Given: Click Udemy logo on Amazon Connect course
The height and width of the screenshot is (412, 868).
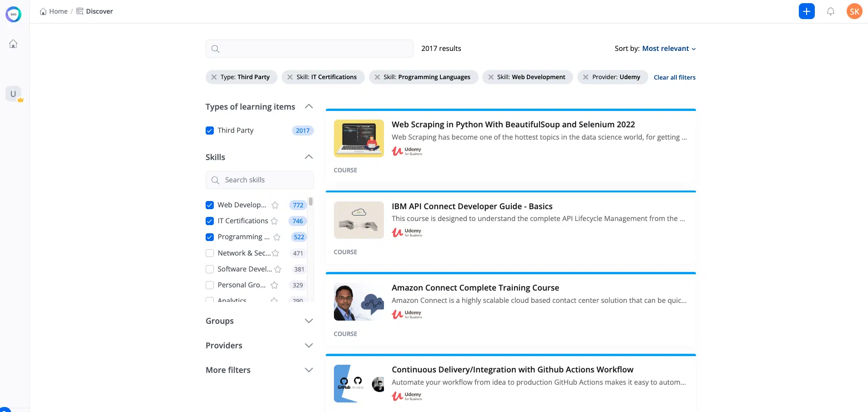Looking at the screenshot, I should [x=407, y=314].
